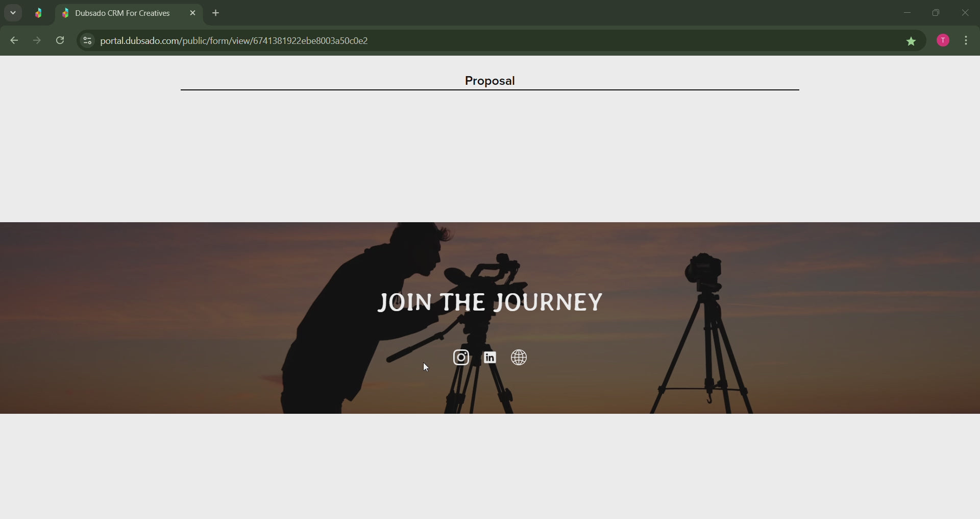
Task: Click the JOIN THE JOURNEY text
Action: point(490,302)
